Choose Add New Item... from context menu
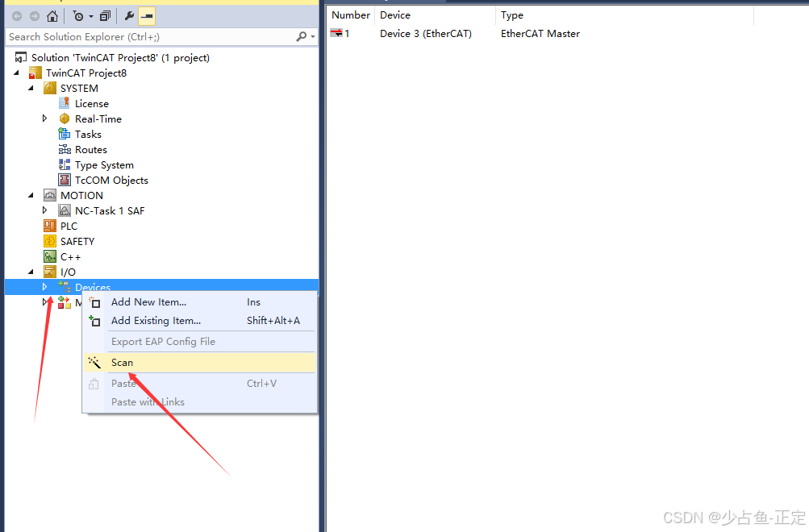Viewport: 809px width, 532px height. click(x=200, y=302)
